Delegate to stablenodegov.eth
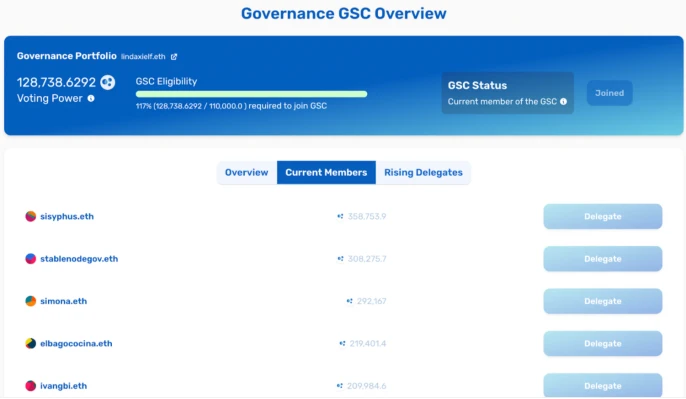The height and width of the screenshot is (399, 686). tap(603, 259)
